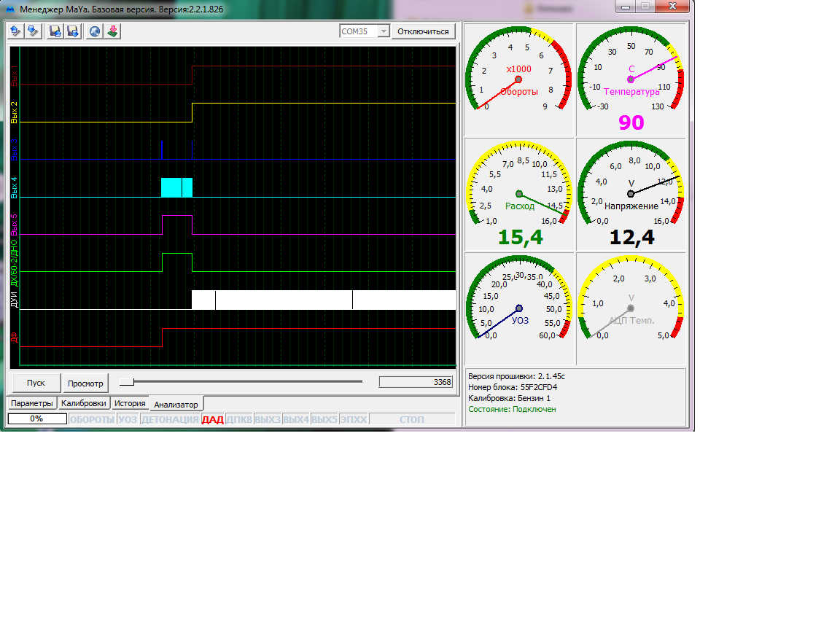Click the floppy disk with down arrow icon

[73, 31]
